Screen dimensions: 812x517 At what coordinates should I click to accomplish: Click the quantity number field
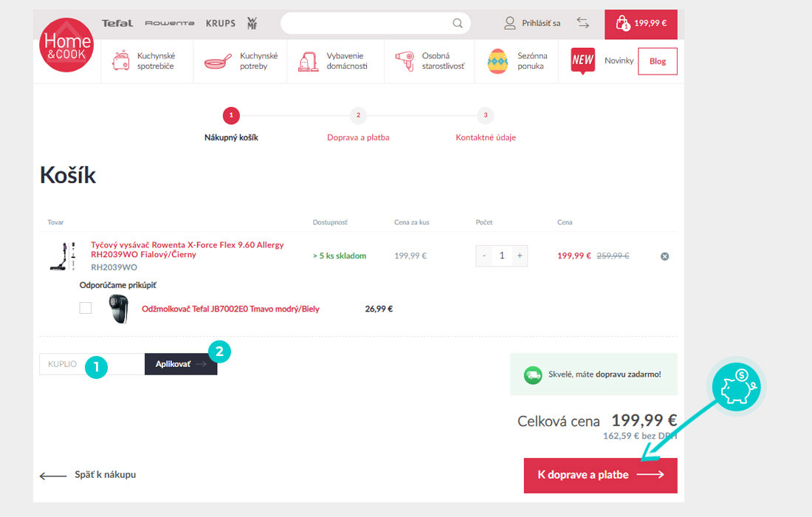click(x=502, y=256)
